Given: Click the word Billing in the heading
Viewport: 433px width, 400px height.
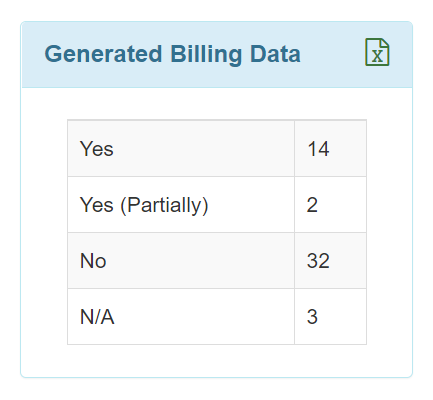Looking at the screenshot, I should coord(206,54).
